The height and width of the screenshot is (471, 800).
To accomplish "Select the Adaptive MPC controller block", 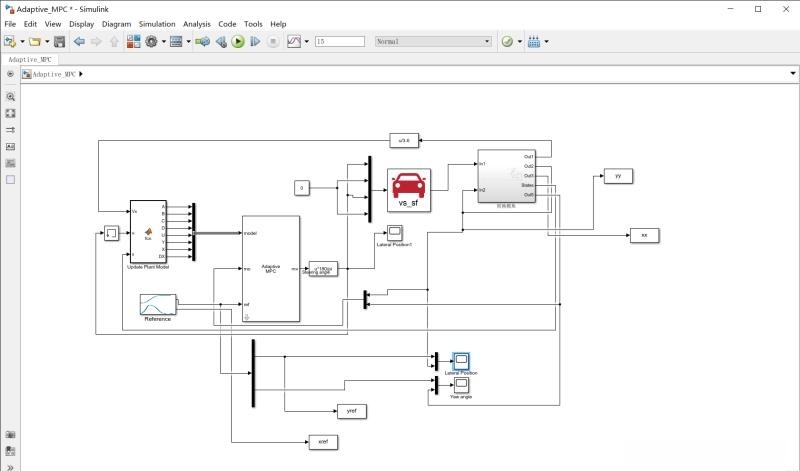I will click(270, 268).
